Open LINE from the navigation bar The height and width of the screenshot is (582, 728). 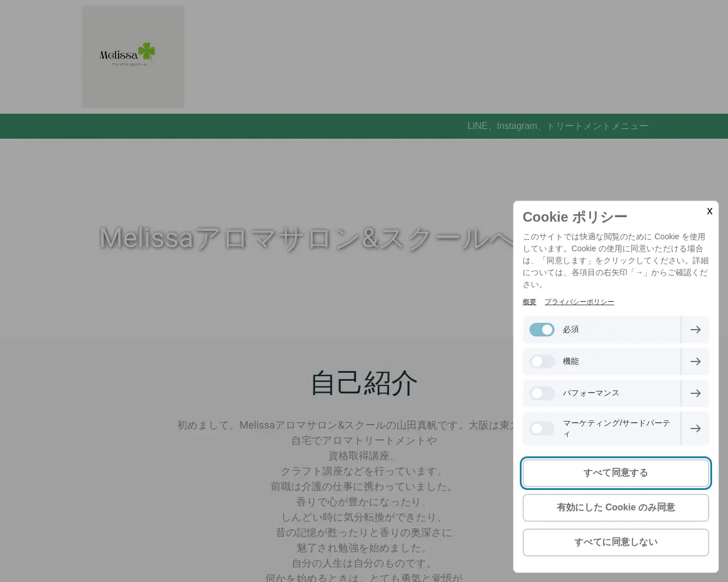pos(477,126)
